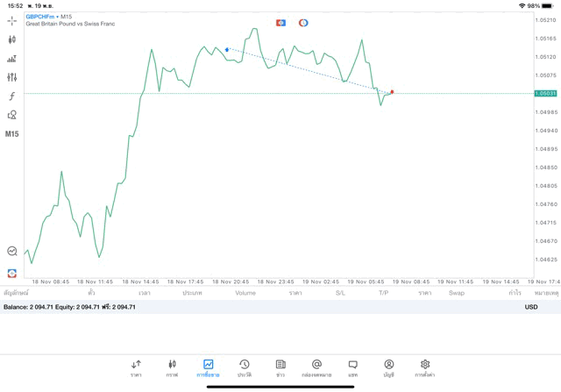The image size is (561, 392).
Task: Open chart settings sliders icon
Action: coord(12,77)
